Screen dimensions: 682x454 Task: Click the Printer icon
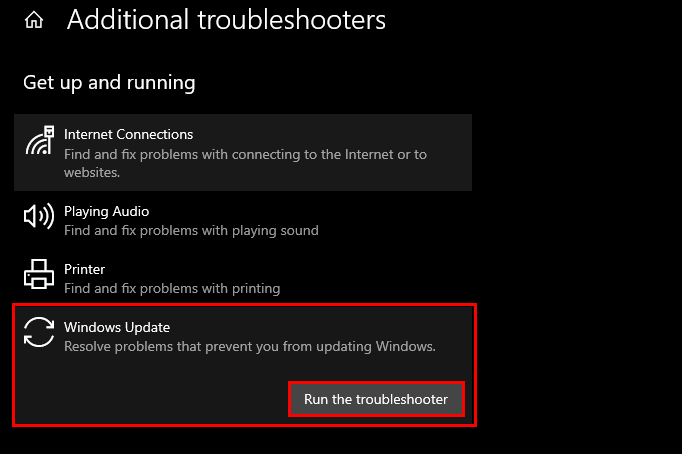pyautogui.click(x=39, y=274)
